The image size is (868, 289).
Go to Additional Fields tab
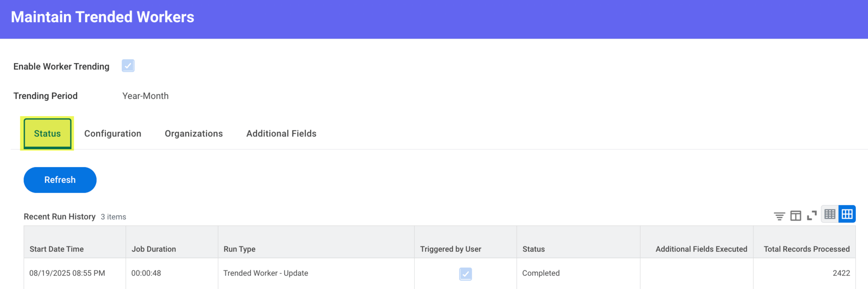(281, 134)
